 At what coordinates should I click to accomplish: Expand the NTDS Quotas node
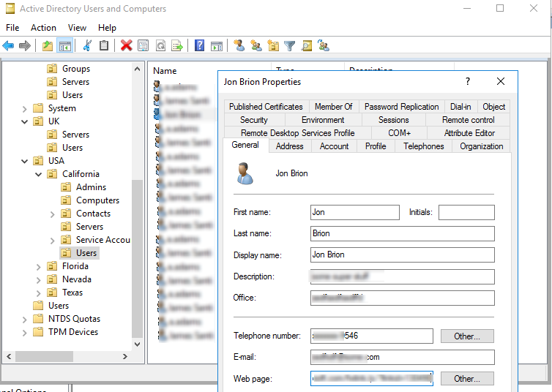[24, 320]
